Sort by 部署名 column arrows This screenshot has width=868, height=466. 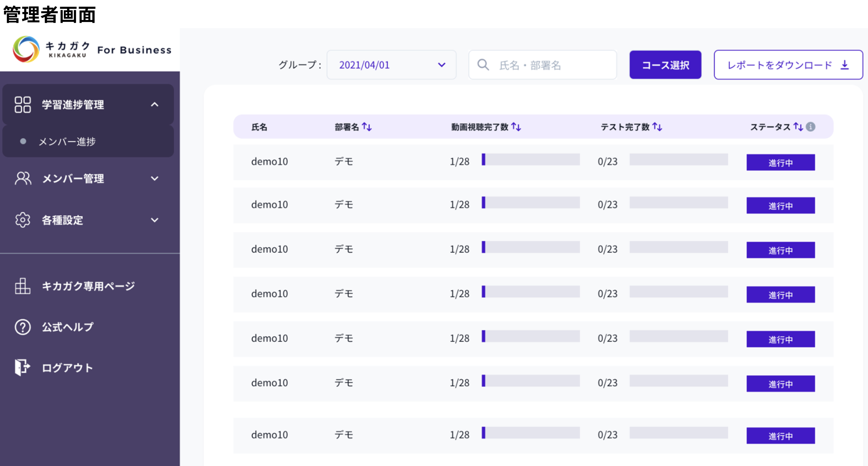(x=367, y=127)
